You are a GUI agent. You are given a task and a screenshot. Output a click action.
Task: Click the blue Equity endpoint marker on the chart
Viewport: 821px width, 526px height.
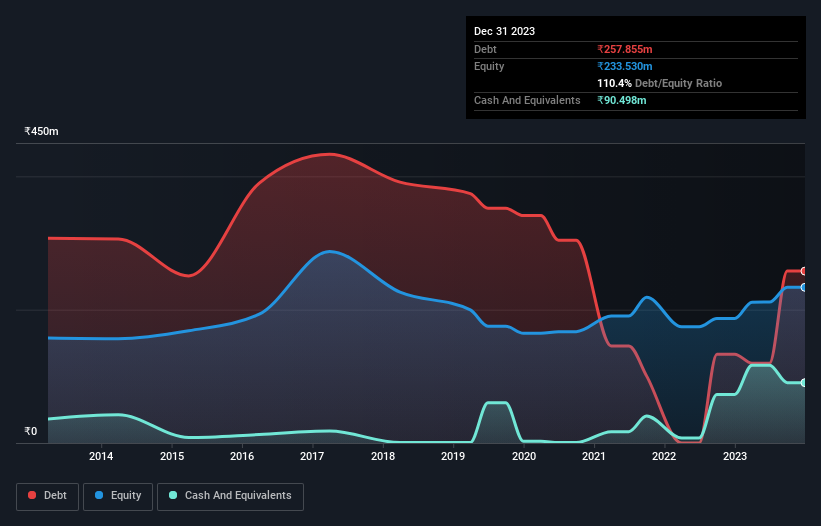tap(804, 287)
